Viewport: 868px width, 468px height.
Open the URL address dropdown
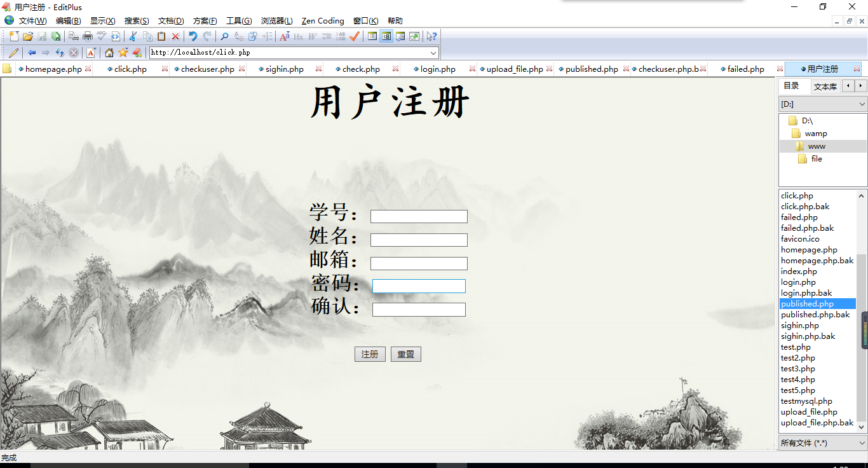tap(433, 53)
